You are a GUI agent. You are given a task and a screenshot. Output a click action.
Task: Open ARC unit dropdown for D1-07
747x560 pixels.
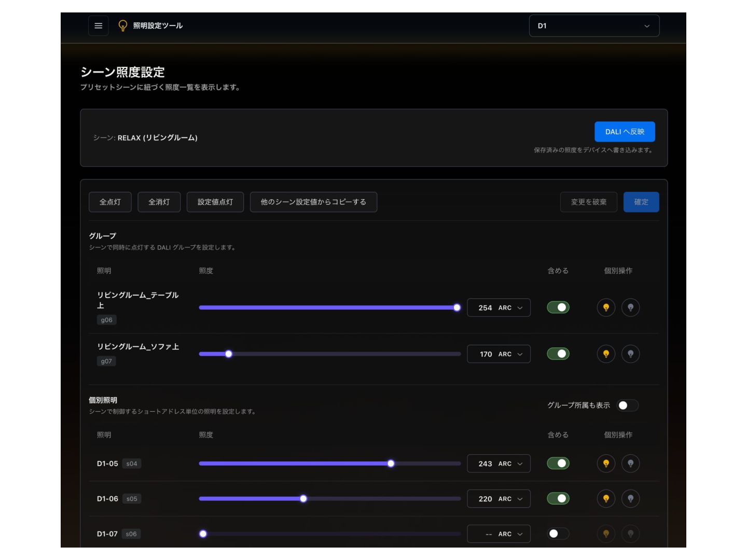point(510,534)
